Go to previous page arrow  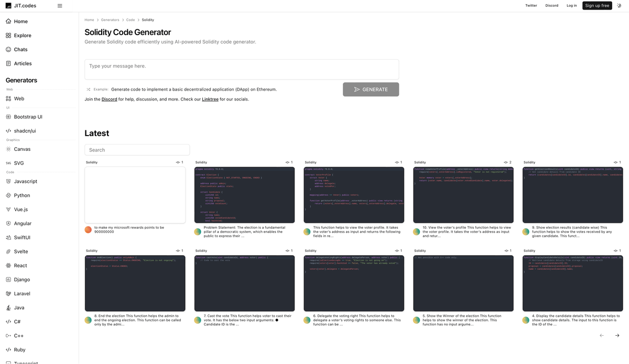click(x=601, y=336)
